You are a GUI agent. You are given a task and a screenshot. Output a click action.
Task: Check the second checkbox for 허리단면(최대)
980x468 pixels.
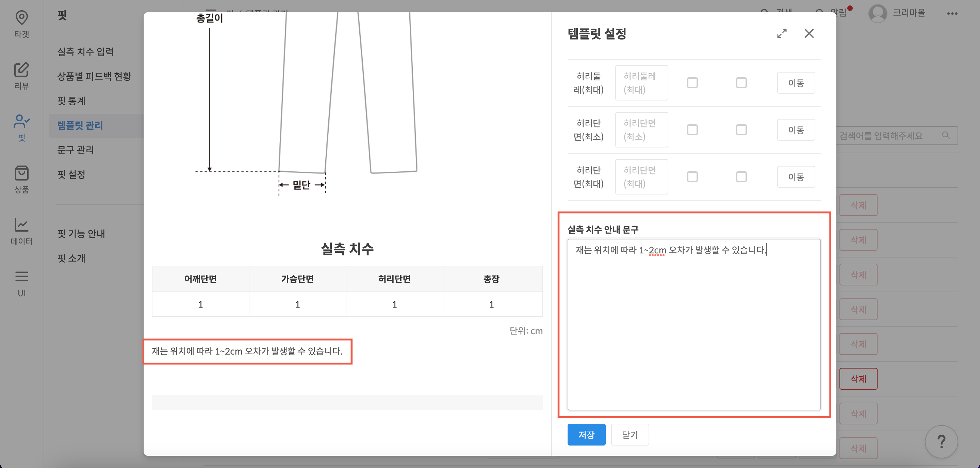click(741, 176)
